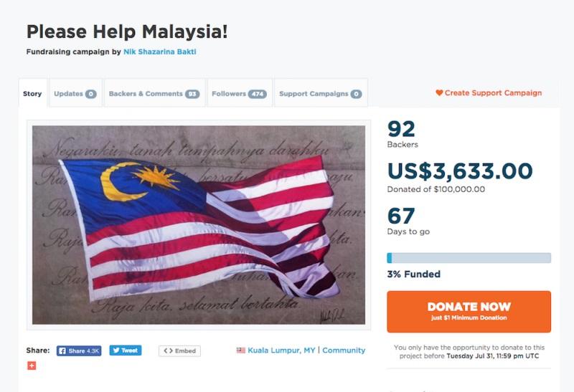Screen dimensions: 574x392
Task: Open Nik Shazarina Bakti's profile link
Action: click(x=160, y=52)
